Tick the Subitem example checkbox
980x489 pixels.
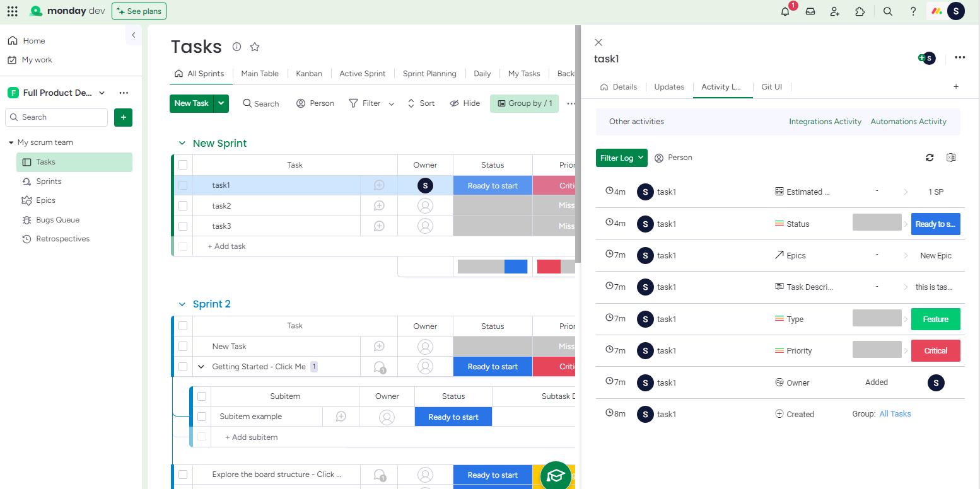pyautogui.click(x=202, y=417)
